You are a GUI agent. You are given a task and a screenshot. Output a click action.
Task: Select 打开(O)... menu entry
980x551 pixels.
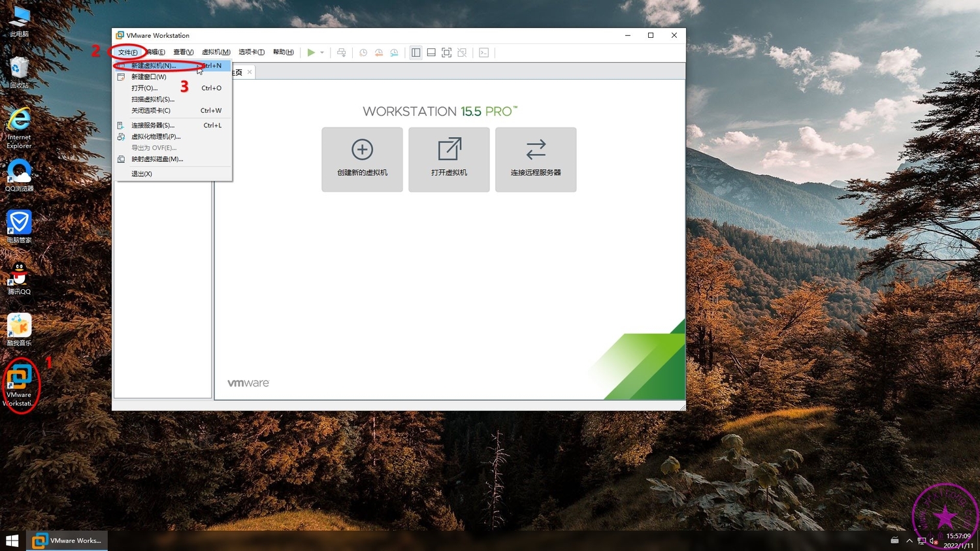point(172,88)
